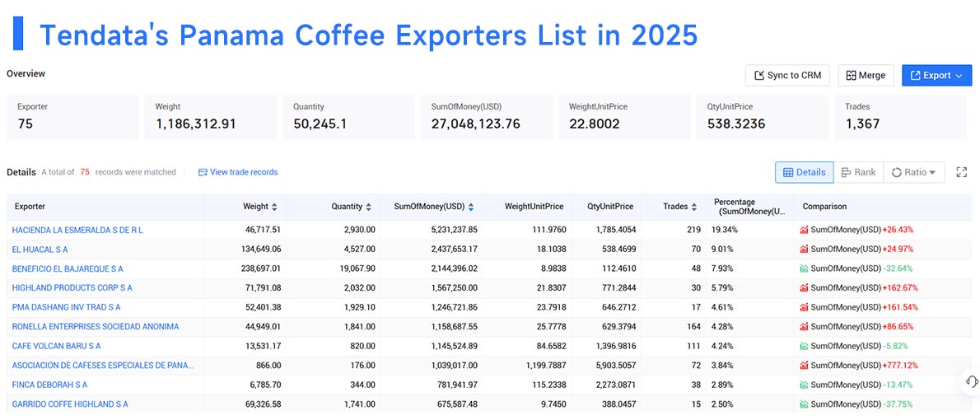The height and width of the screenshot is (420, 980).
Task: Click the 19.34% percentage cell
Action: (725, 230)
